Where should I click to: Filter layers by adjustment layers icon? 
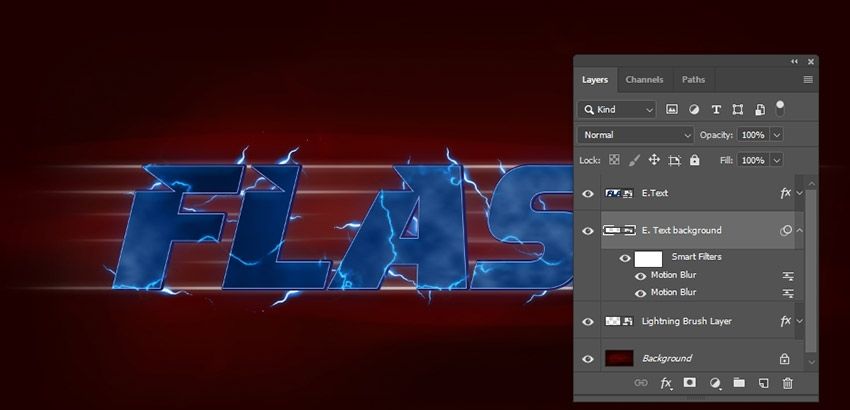coord(694,110)
